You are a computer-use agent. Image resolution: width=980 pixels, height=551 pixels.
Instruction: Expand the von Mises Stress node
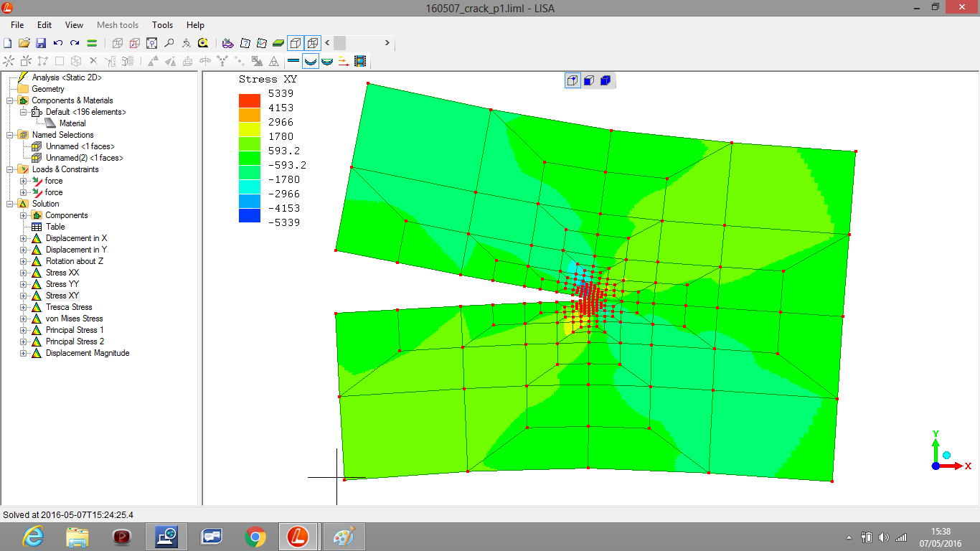tap(24, 319)
